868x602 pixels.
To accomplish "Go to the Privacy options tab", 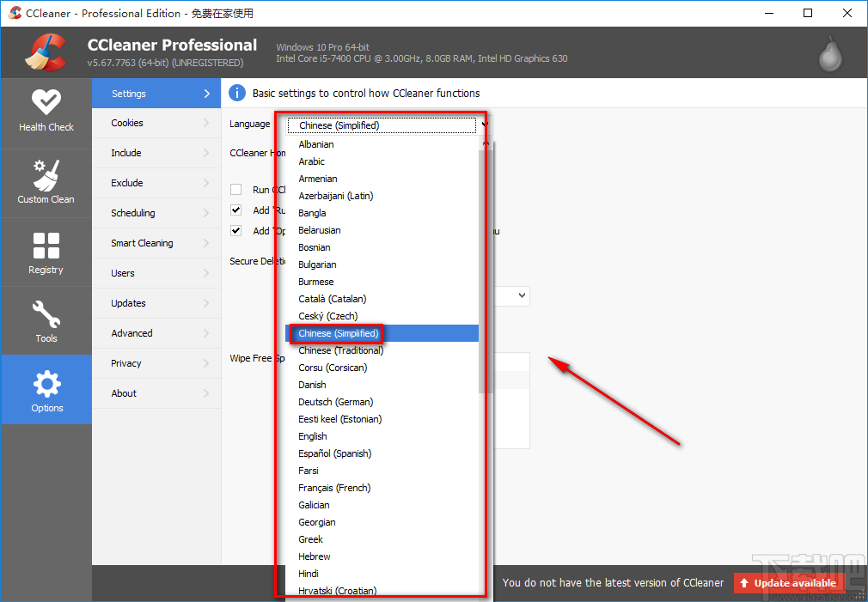I will [156, 363].
